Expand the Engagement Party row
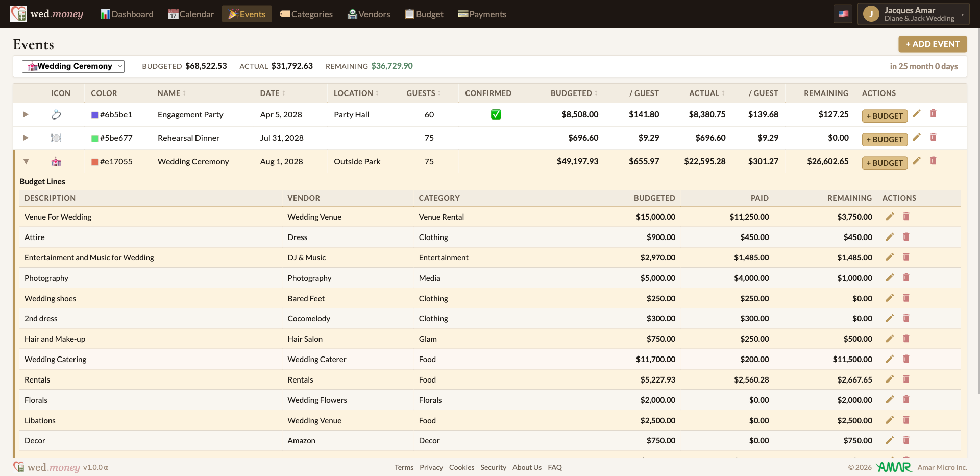 pyautogui.click(x=26, y=114)
